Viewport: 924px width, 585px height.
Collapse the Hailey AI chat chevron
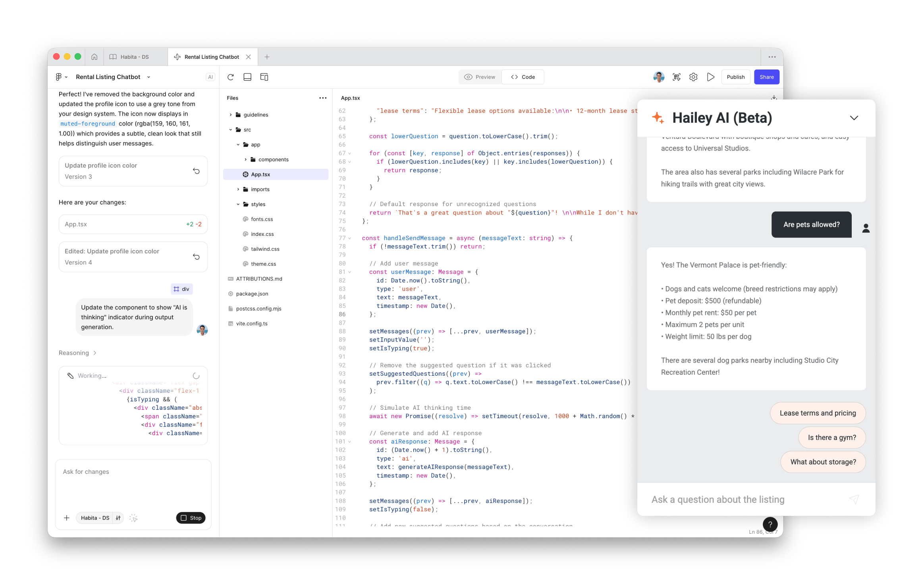(854, 118)
